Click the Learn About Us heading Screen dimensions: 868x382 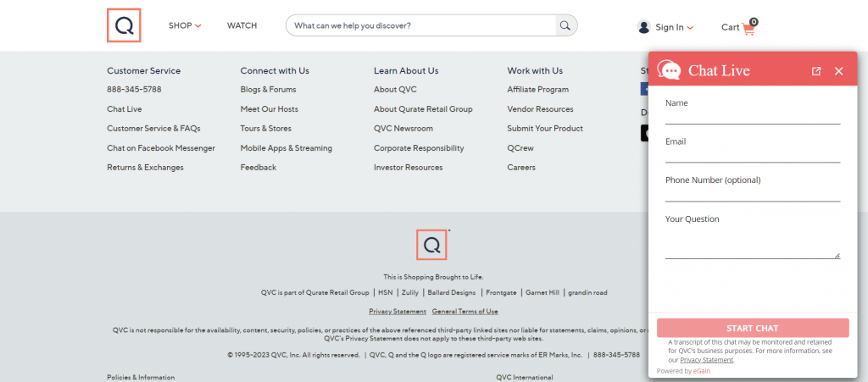point(406,71)
